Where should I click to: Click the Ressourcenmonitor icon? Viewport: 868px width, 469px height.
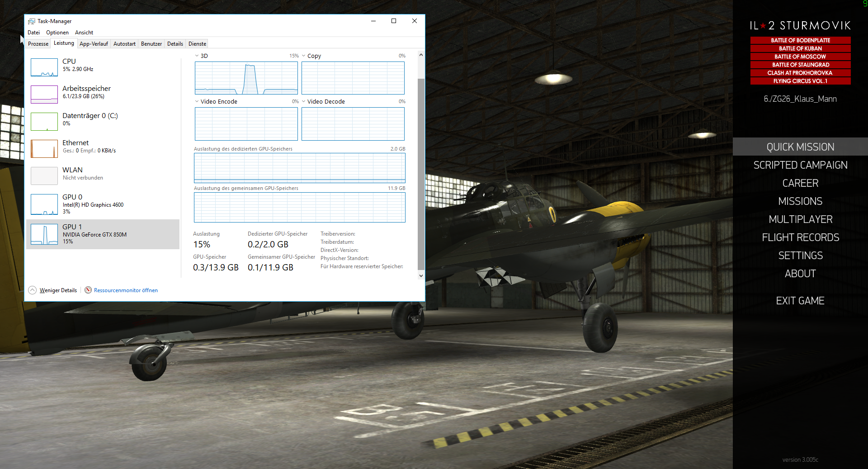tap(88, 290)
